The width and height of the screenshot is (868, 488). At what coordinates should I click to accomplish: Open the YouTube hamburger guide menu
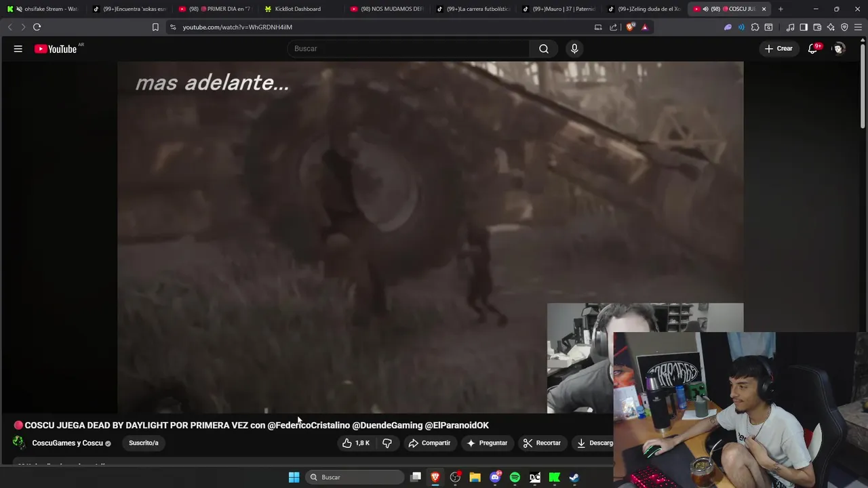pyautogui.click(x=18, y=49)
